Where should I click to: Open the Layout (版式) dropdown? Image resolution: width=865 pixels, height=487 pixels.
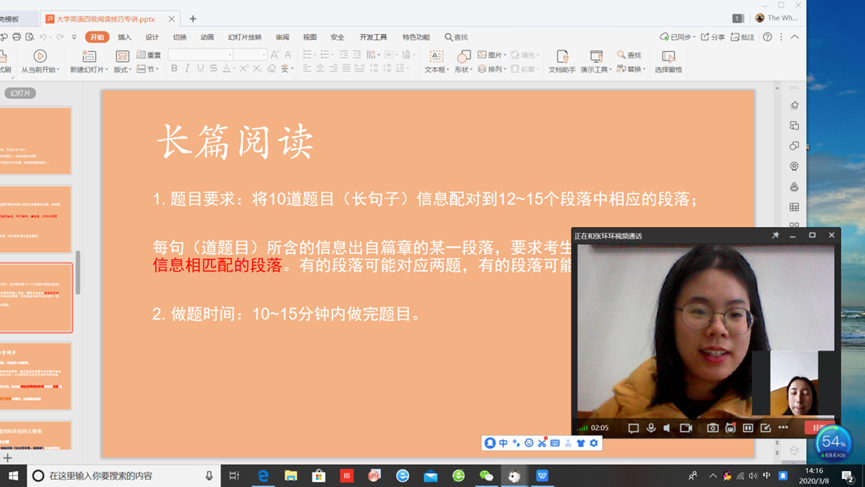[x=122, y=69]
